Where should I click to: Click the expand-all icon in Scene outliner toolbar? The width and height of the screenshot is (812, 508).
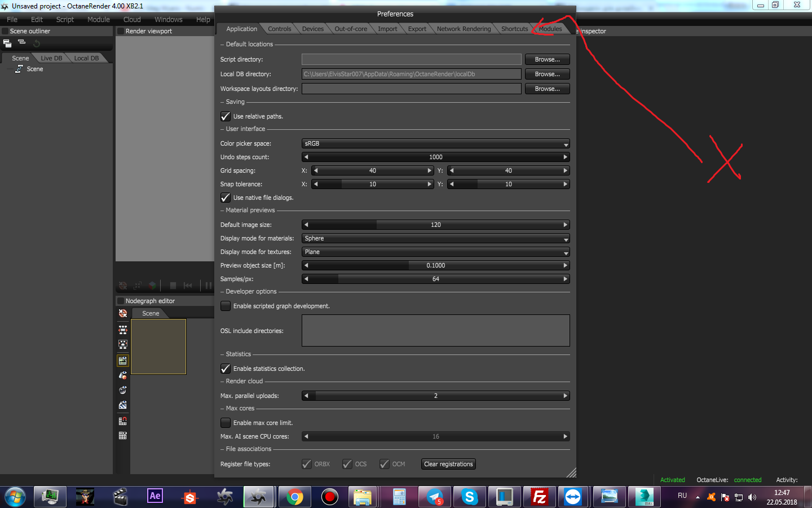click(7, 43)
